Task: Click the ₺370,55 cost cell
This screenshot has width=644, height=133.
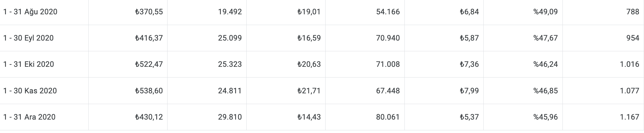Action: (128, 12)
